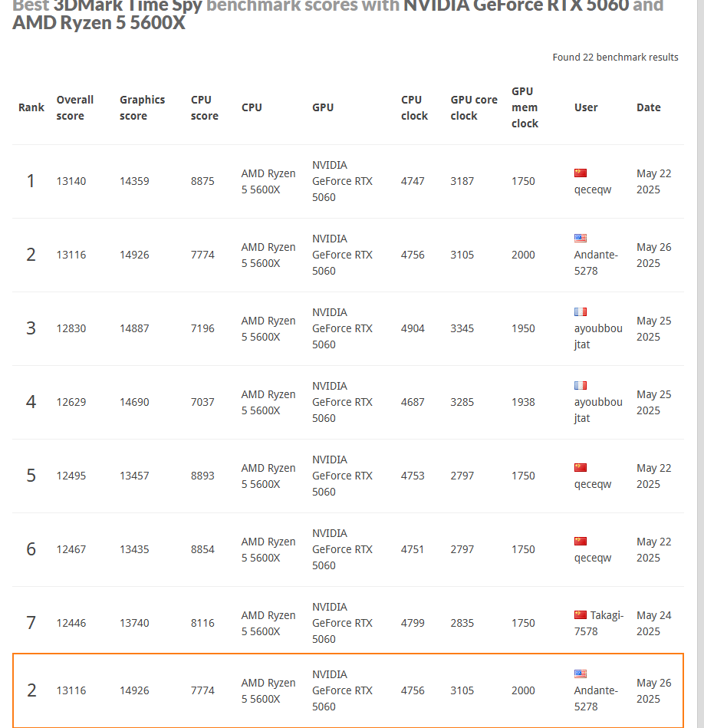Click France flag icon in rank 3 row
The width and height of the screenshot is (704, 728).
(x=581, y=312)
